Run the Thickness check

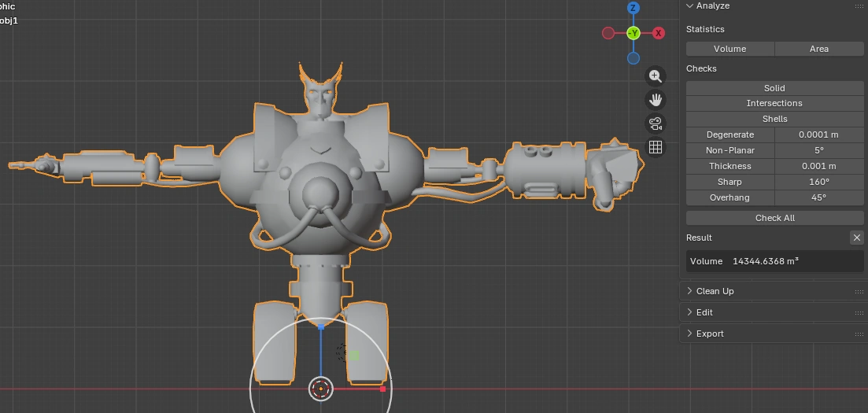(x=730, y=166)
